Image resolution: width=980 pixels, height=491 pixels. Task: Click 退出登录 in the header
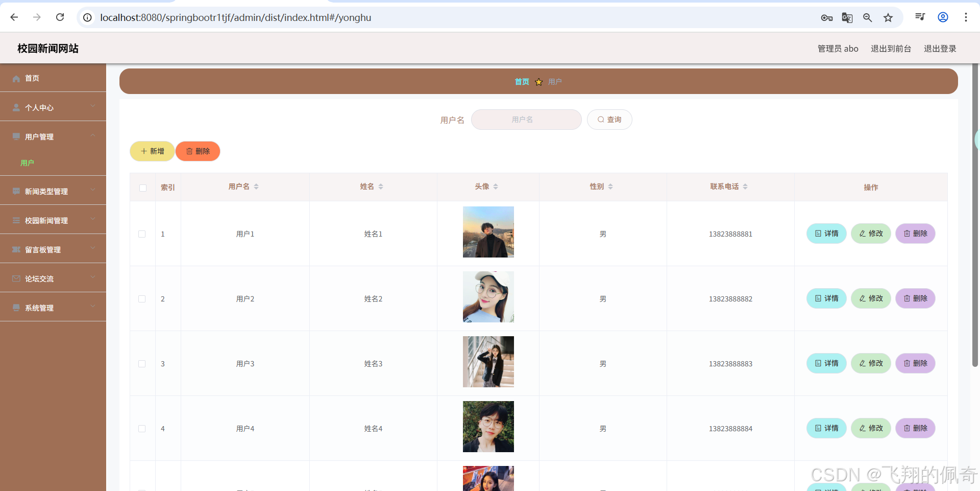pyautogui.click(x=940, y=49)
